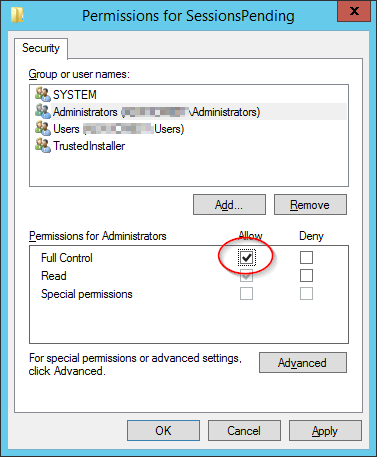Image resolution: width=377 pixels, height=457 pixels.
Task: Click the SYSTEM group icon
Action: (x=43, y=94)
